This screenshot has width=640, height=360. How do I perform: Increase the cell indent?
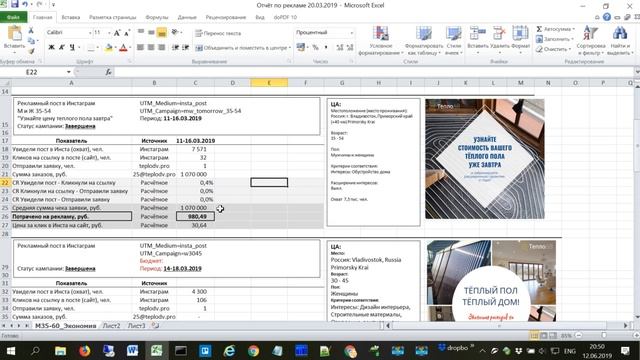[186, 47]
